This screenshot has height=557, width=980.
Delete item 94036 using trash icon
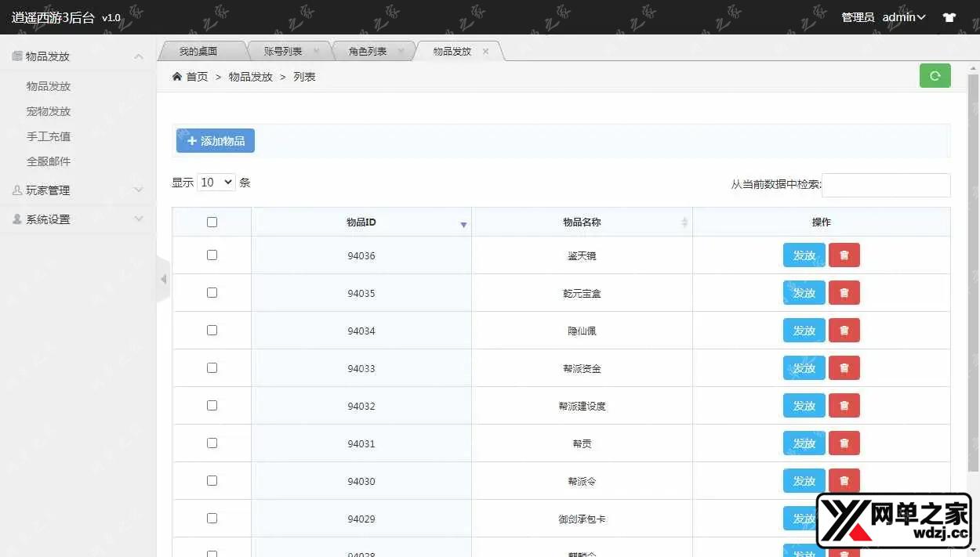[x=844, y=255]
